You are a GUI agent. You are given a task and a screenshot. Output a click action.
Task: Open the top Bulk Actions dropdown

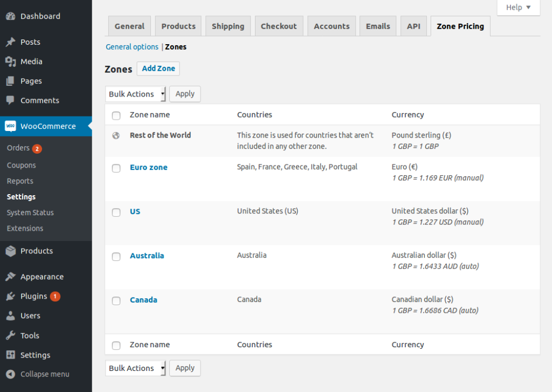pyautogui.click(x=136, y=94)
